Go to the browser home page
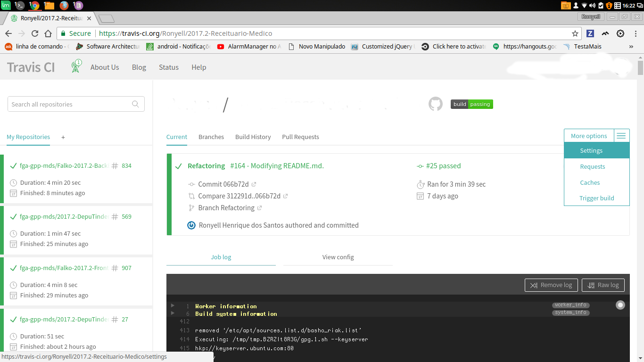 coord(48,33)
